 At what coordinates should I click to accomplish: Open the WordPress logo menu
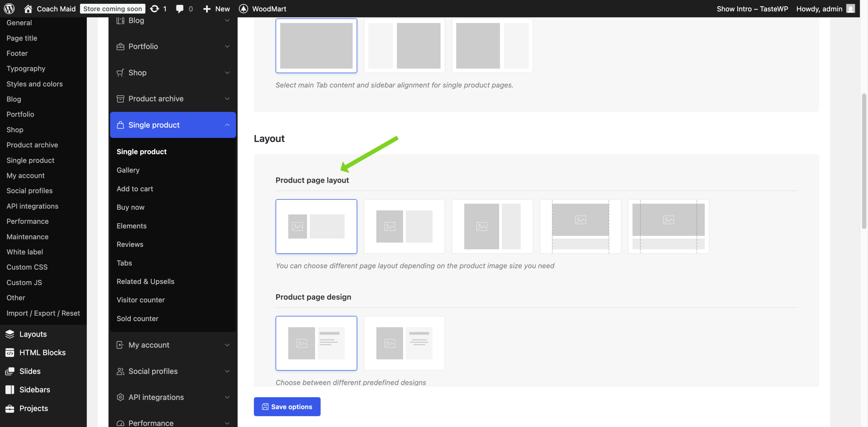[x=9, y=9]
